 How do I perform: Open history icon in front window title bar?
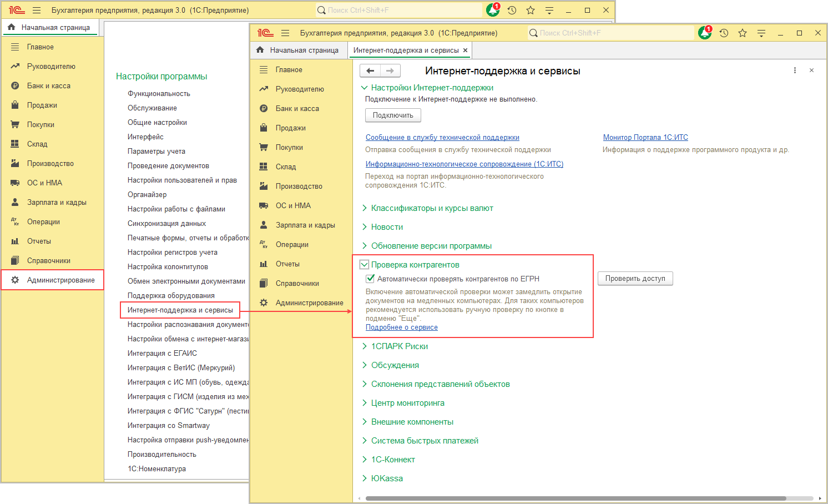coord(724,33)
